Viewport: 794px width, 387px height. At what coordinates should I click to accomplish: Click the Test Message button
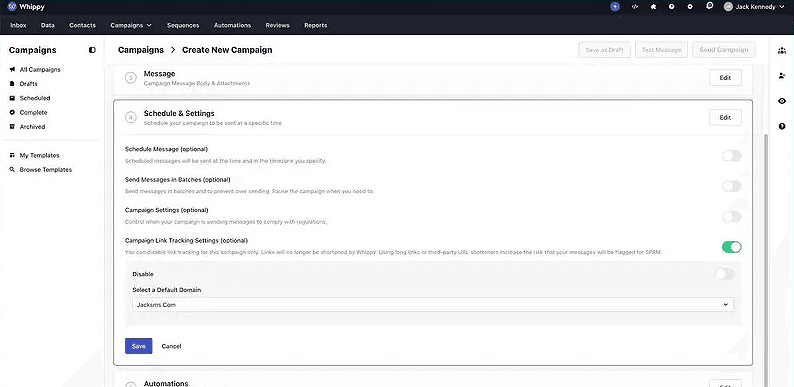click(661, 50)
